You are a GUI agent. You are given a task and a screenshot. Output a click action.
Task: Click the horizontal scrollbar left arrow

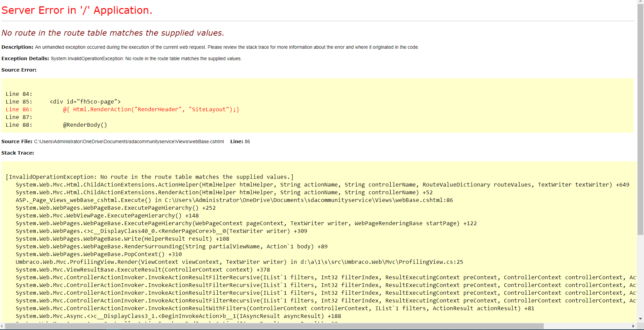click(2, 326)
